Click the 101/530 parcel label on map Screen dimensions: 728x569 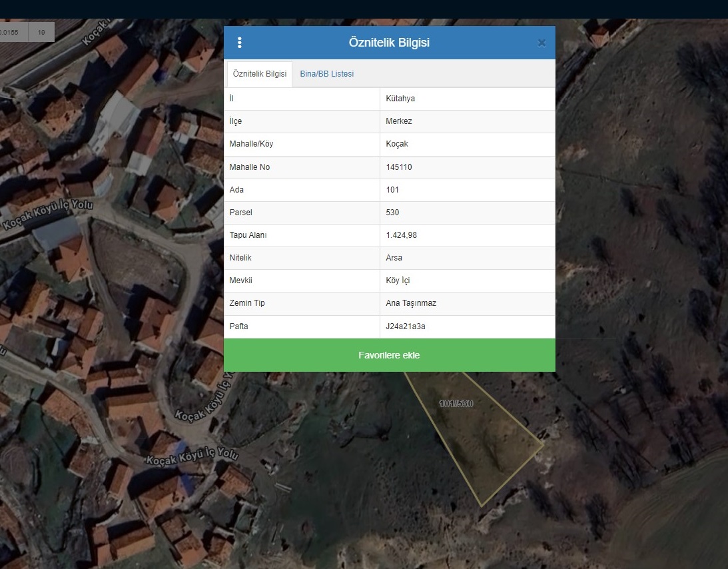pyautogui.click(x=456, y=404)
